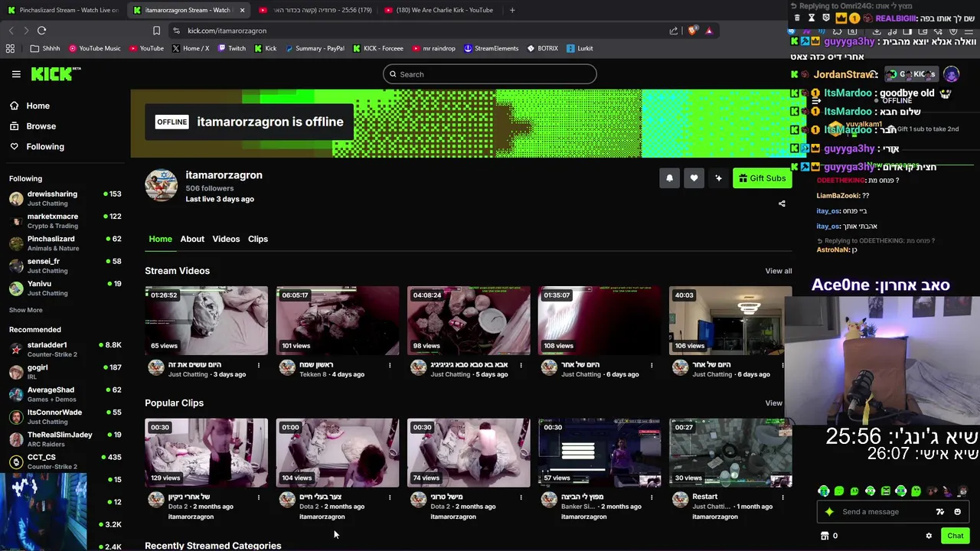The height and width of the screenshot is (551, 980).
Task: View all Popular Clips
Action: pos(774,403)
